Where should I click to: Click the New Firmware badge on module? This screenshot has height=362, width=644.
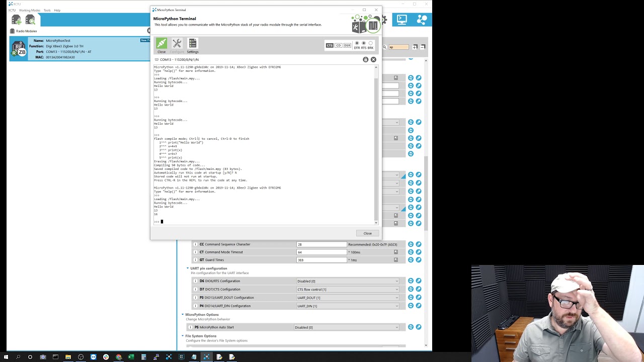tap(145, 40)
